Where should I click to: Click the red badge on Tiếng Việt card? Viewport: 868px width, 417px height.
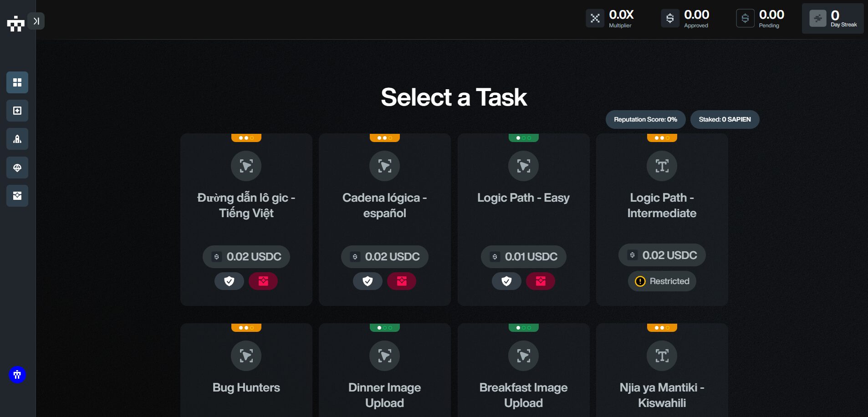(263, 281)
